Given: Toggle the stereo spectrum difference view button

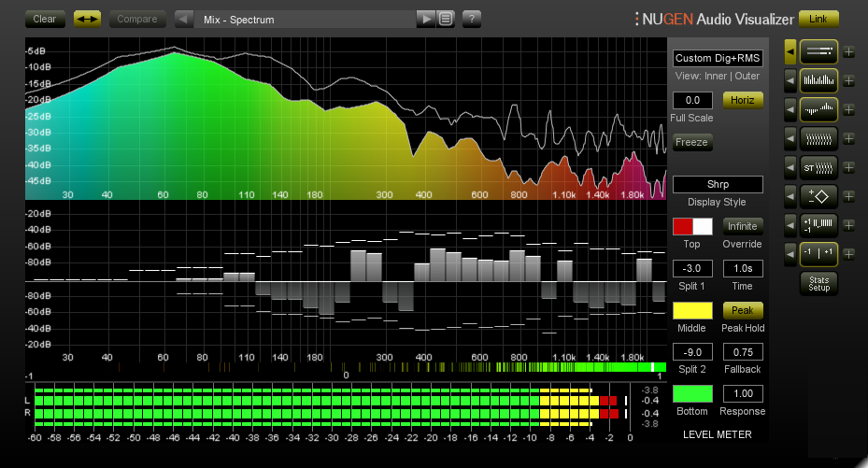Looking at the screenshot, I should (x=818, y=109).
